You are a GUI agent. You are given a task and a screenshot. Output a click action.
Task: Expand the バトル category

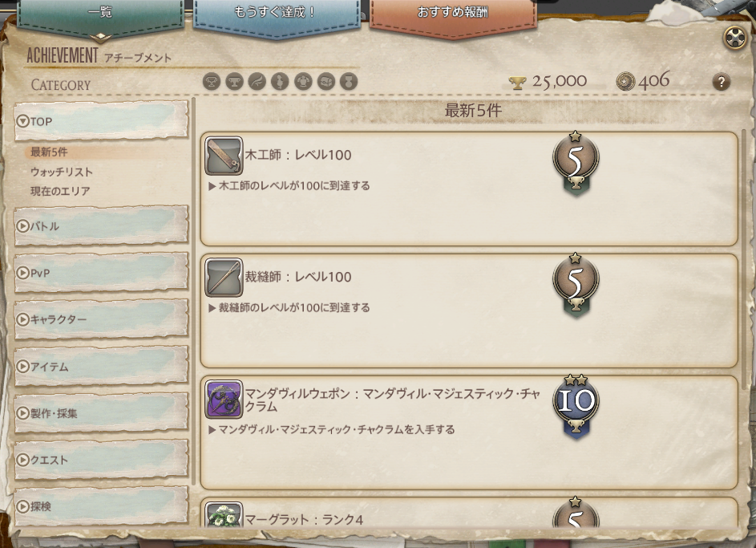click(101, 225)
